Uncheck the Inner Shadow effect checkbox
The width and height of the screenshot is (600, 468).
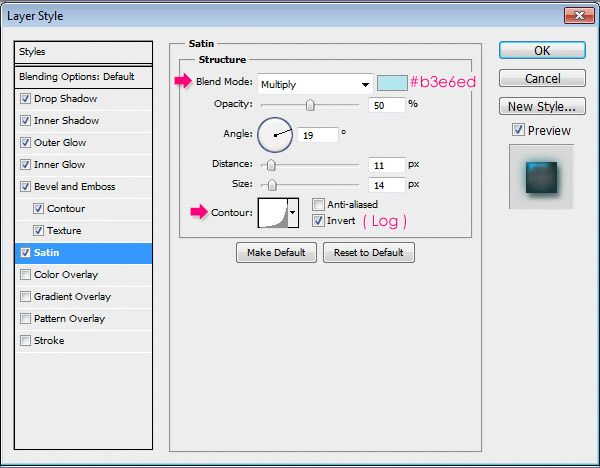click(x=25, y=121)
